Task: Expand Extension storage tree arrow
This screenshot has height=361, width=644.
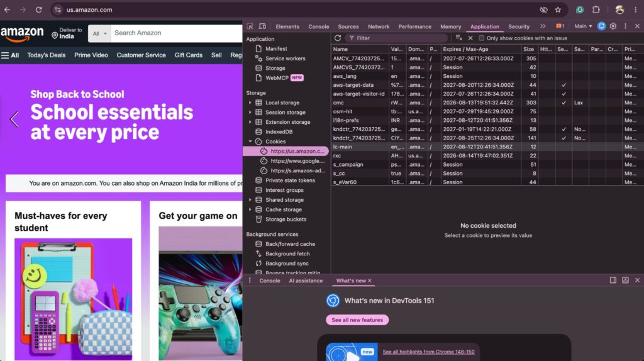Action: (x=250, y=122)
